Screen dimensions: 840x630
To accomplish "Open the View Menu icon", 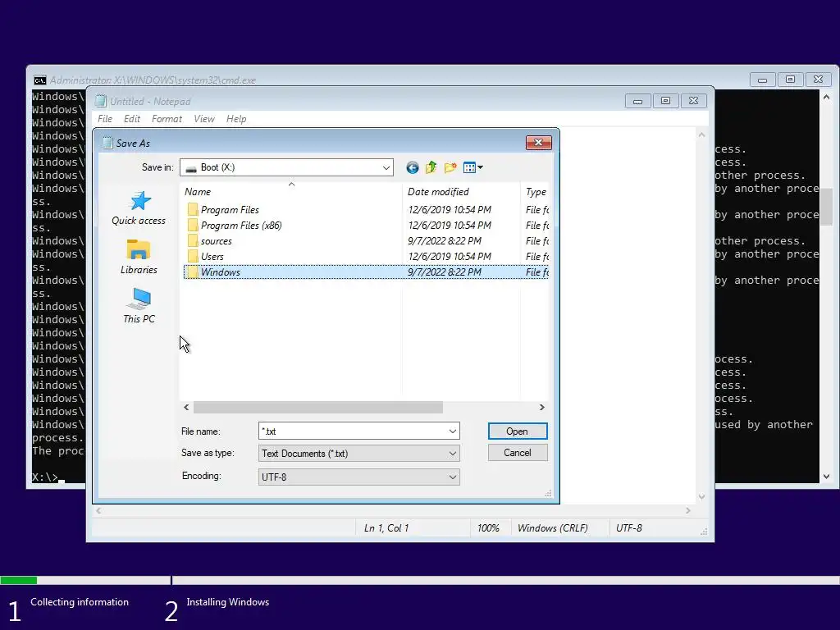I will coord(473,167).
